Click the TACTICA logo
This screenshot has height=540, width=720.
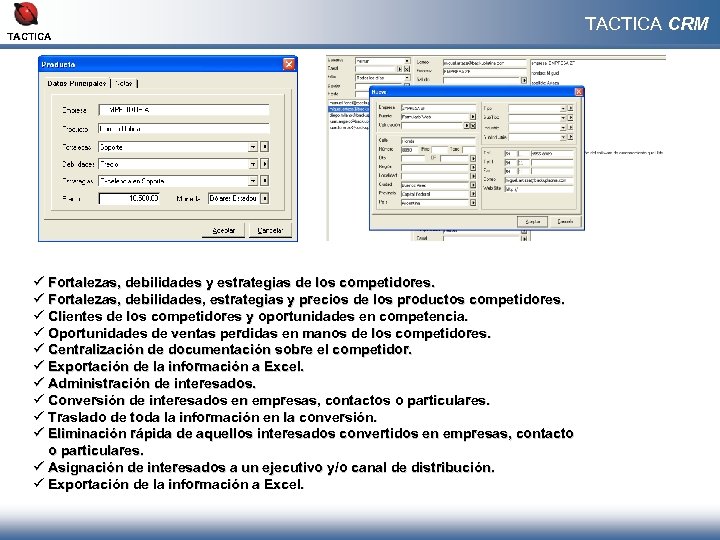pyautogui.click(x=28, y=21)
